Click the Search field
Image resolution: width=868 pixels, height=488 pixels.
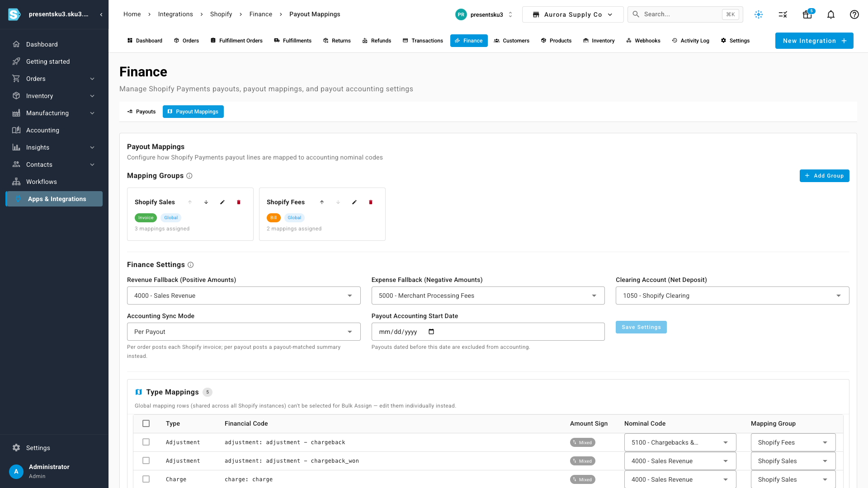[x=685, y=14]
